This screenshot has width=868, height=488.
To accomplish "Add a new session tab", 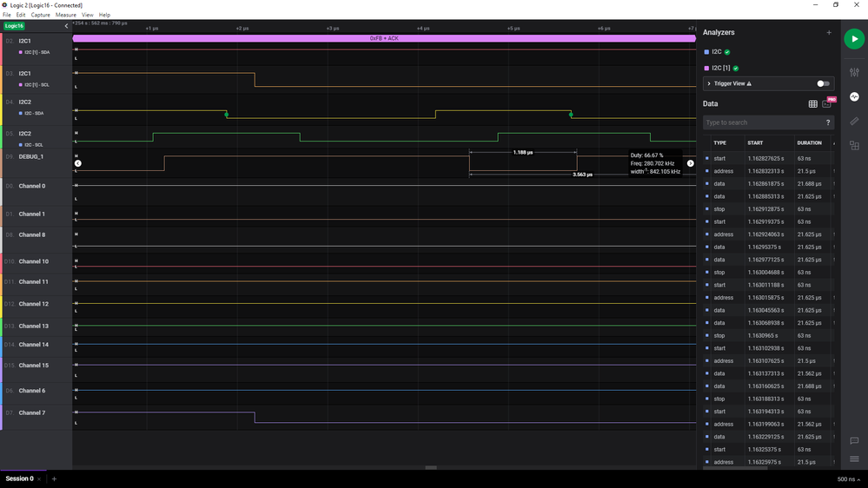I will (x=54, y=479).
